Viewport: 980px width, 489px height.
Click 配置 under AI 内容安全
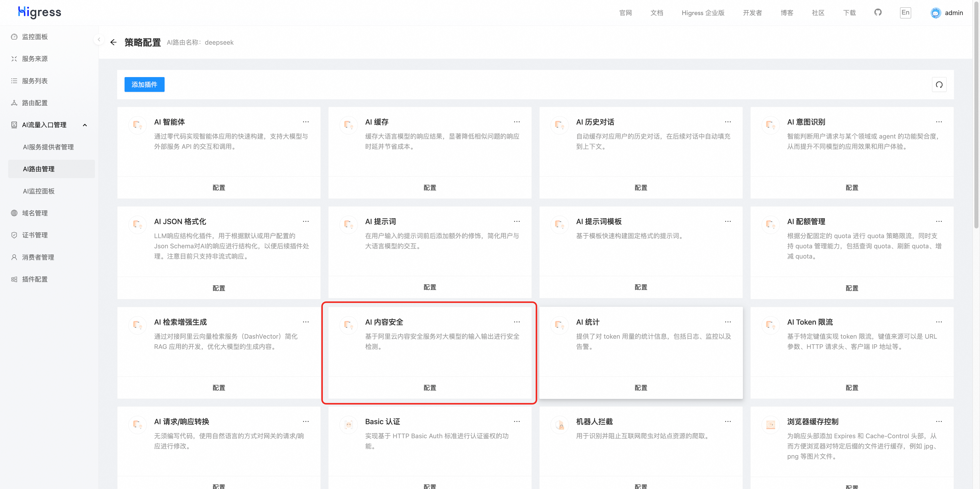pyautogui.click(x=430, y=387)
